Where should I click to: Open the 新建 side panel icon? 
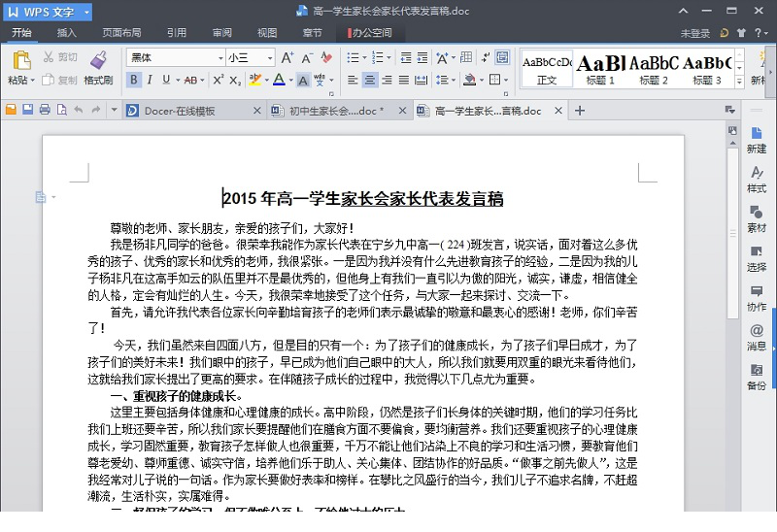point(757,140)
